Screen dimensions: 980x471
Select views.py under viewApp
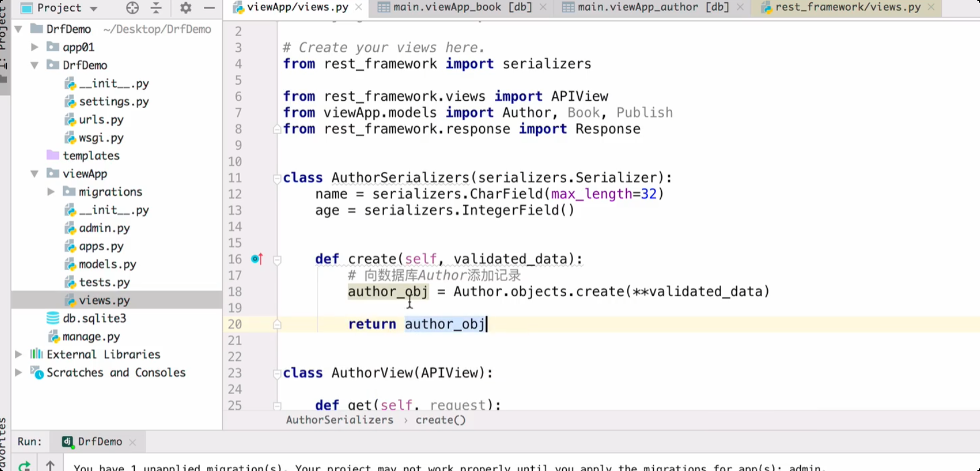pyautogui.click(x=104, y=300)
